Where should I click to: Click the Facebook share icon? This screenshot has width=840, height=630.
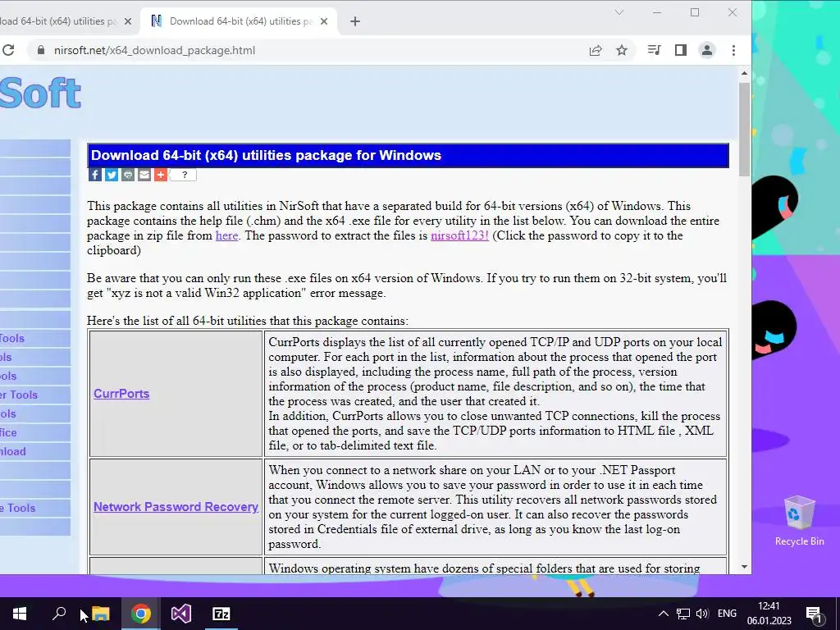tap(95, 175)
